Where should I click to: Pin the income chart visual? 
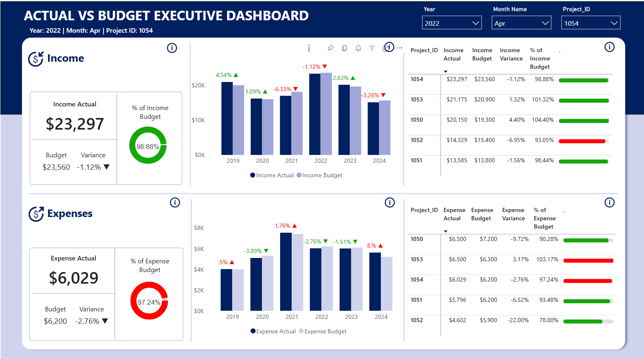pos(330,48)
